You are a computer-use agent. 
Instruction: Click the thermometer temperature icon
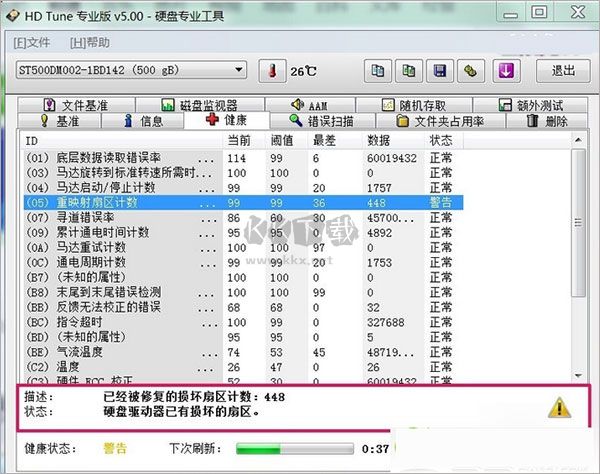click(x=272, y=71)
